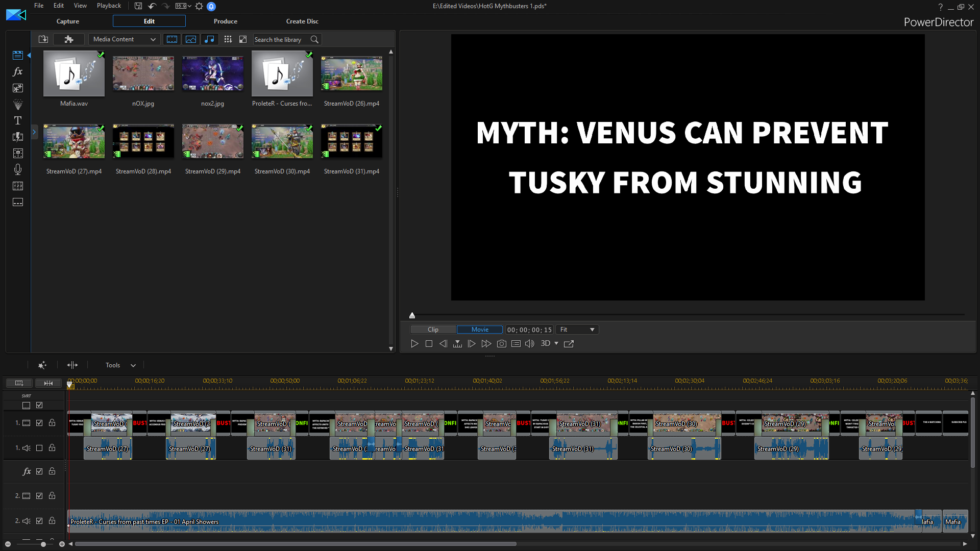This screenshot has height=551, width=980.
Task: Click the split clip tool icon
Action: click(72, 365)
